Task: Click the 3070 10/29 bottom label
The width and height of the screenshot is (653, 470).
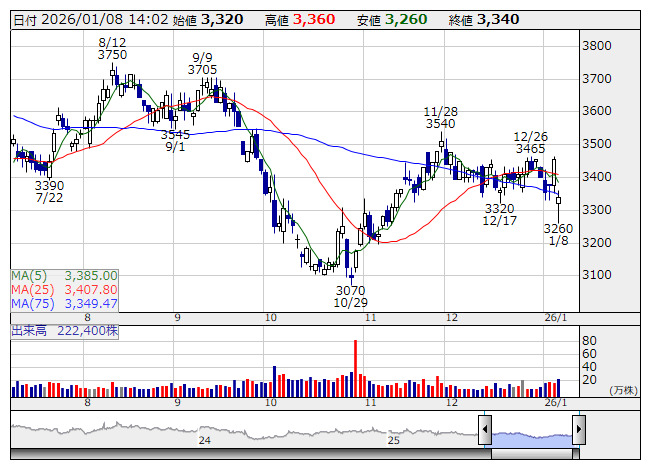Action: pos(351,296)
